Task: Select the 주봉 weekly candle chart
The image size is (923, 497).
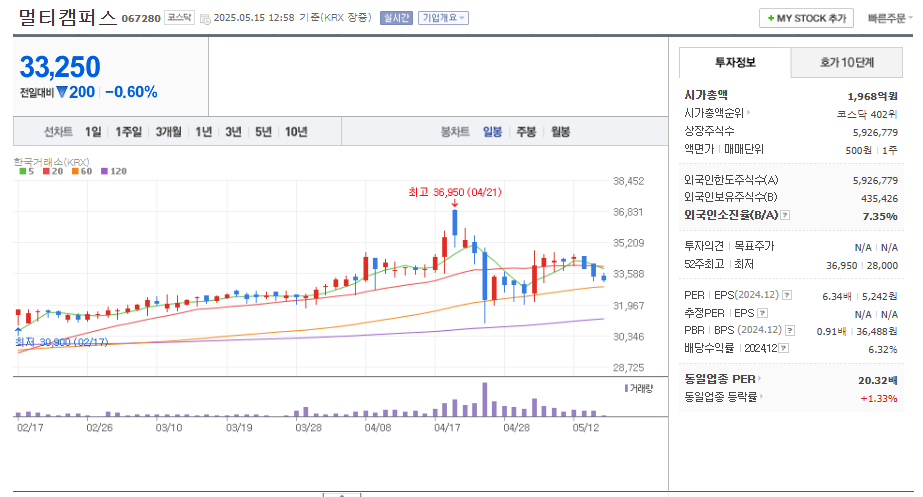Action: click(x=526, y=131)
